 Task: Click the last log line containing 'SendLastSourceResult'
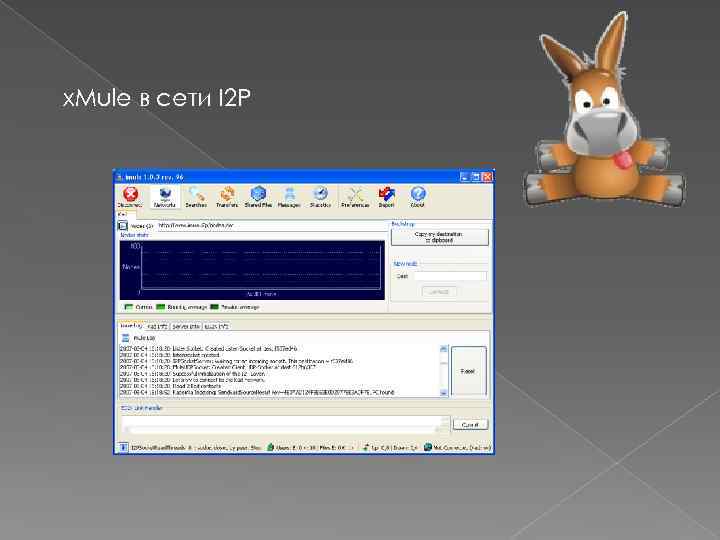tap(257, 393)
